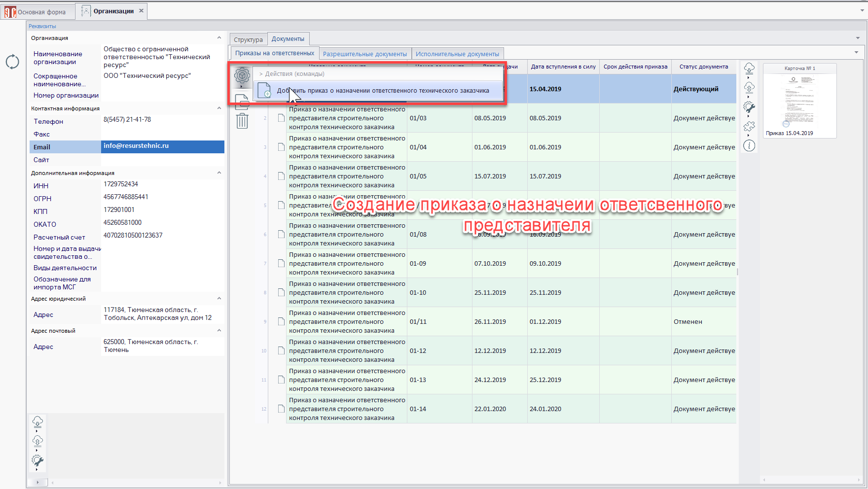
Task: Select the status cell 'Отменен'
Action: 704,321
